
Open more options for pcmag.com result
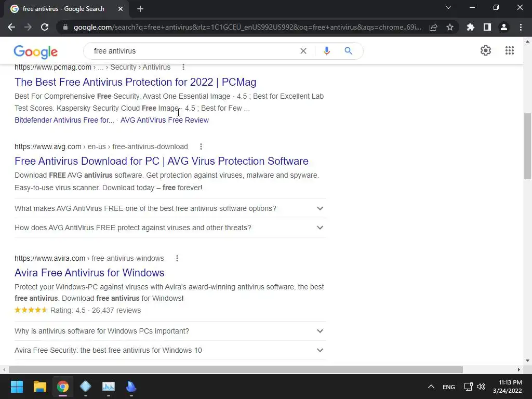coord(183,67)
